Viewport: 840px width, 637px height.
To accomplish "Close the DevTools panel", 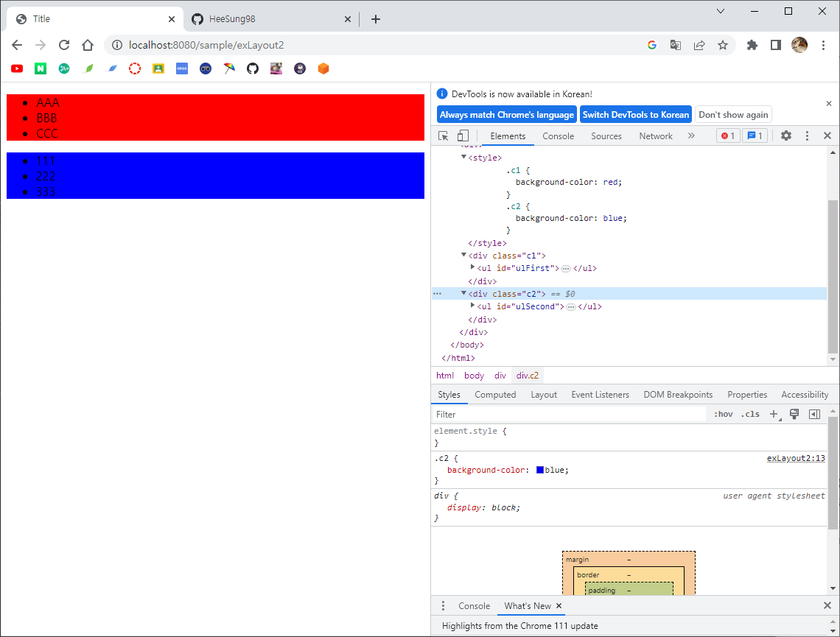I will 827,136.
